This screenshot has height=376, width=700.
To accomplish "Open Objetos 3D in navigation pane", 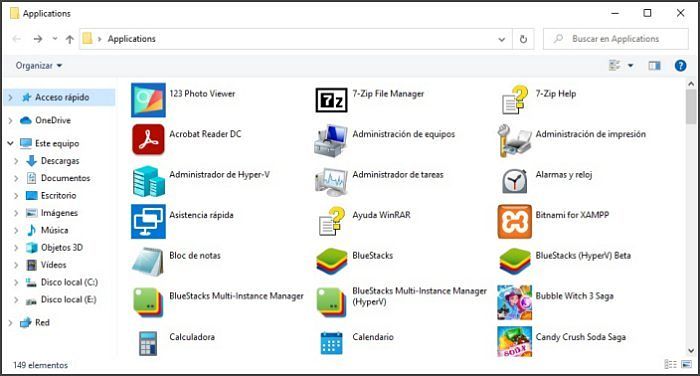I will [x=62, y=247].
